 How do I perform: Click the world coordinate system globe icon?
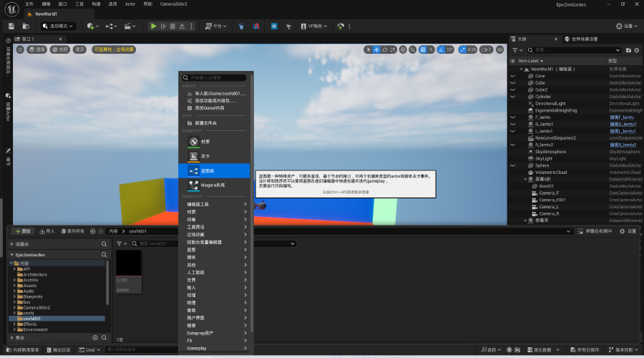(403, 49)
